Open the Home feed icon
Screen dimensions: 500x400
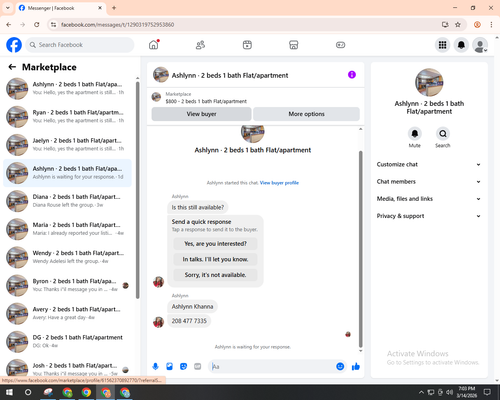pyautogui.click(x=154, y=45)
